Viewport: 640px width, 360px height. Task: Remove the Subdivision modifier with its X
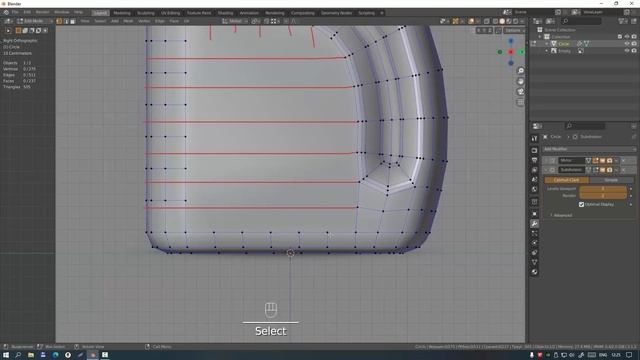624,170
